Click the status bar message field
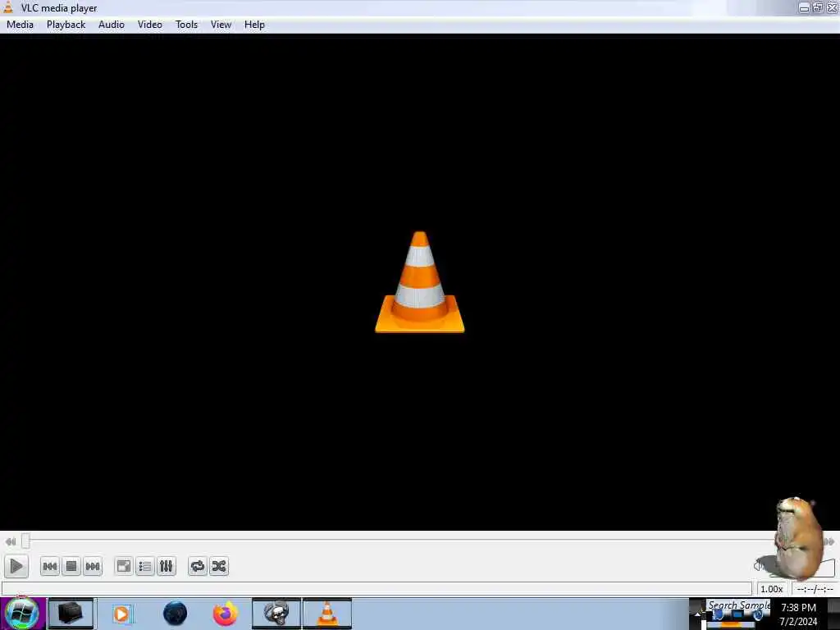Screen dimensions: 840x630 coord(377,589)
